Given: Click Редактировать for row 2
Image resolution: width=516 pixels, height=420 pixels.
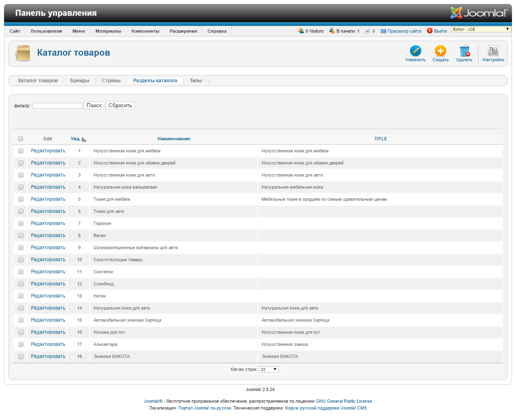Looking at the screenshot, I should click(x=48, y=163).
